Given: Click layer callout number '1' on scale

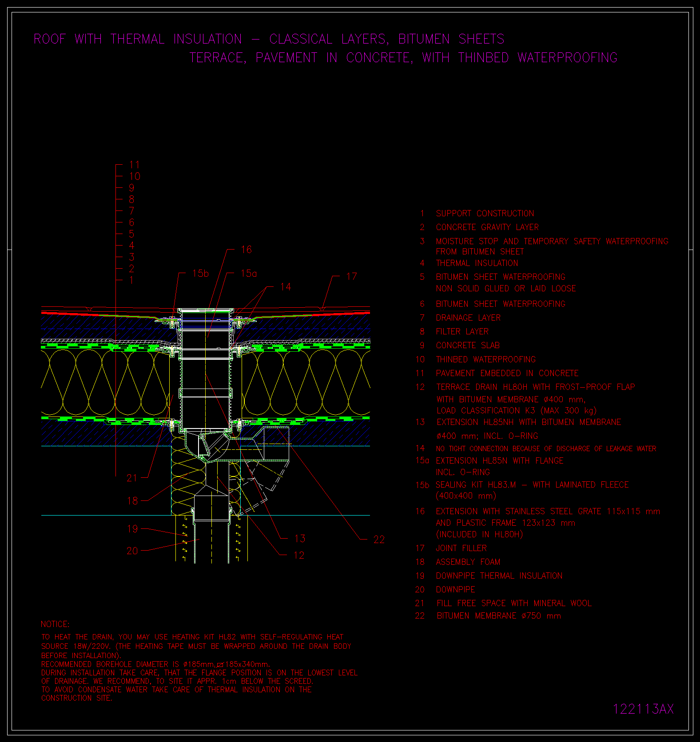Looking at the screenshot, I should pos(131,280).
